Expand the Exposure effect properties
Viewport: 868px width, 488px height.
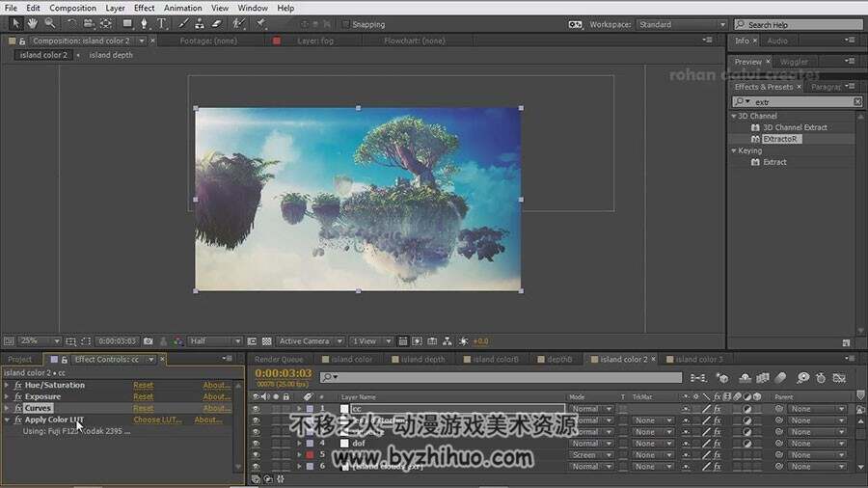point(7,396)
